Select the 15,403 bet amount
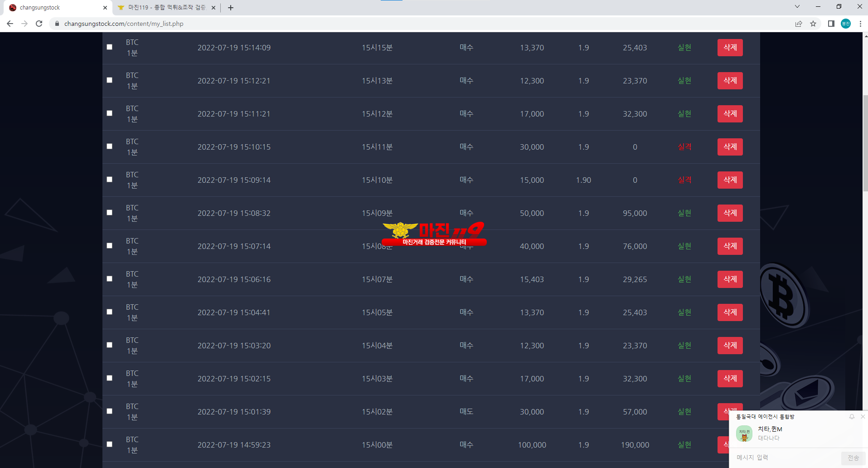The height and width of the screenshot is (468, 868). point(532,279)
